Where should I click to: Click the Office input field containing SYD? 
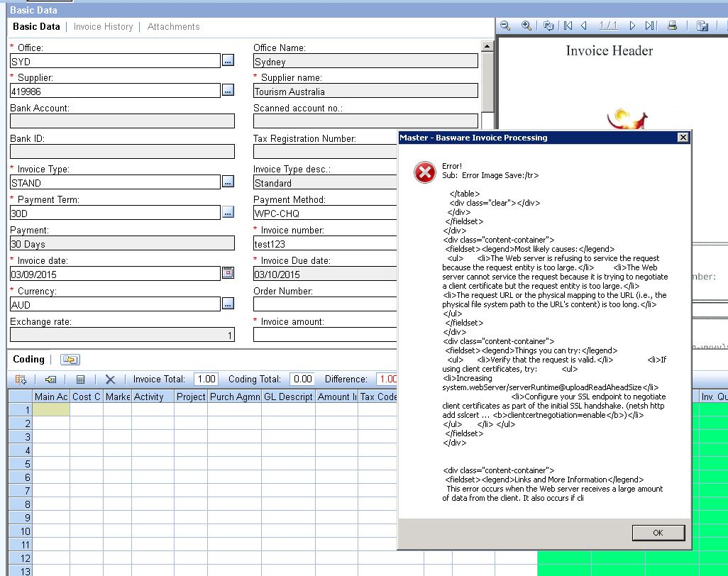115,61
